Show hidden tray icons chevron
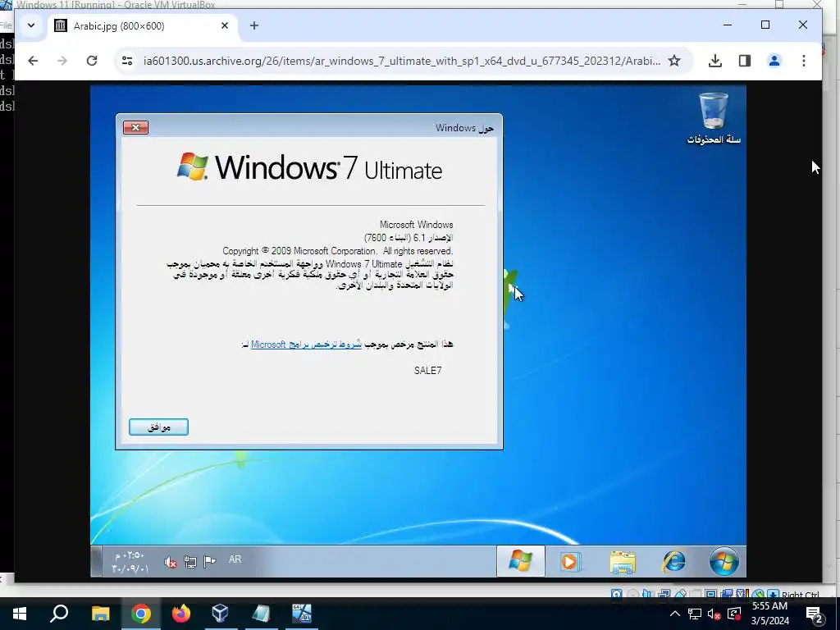This screenshot has width=840, height=630. (675, 614)
